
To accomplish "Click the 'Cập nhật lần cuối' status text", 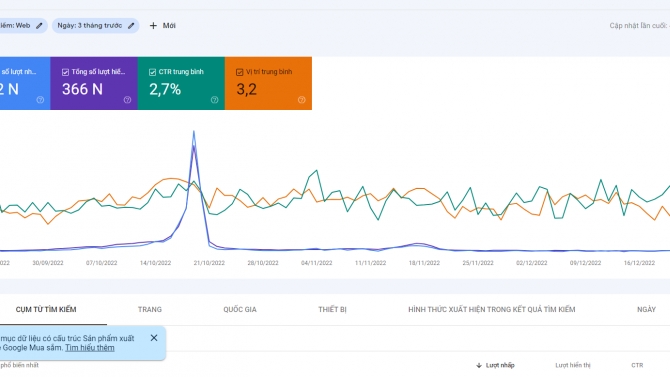I will (639, 26).
